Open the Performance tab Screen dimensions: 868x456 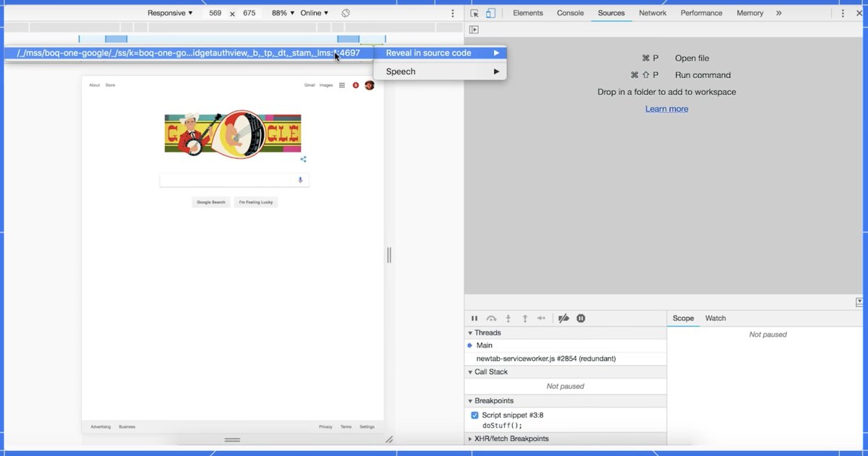(x=701, y=13)
